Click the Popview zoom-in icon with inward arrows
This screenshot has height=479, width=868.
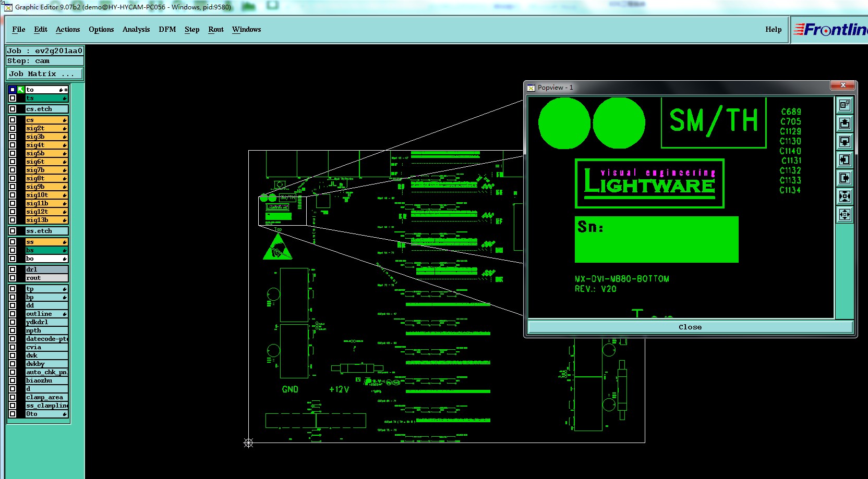point(845,196)
